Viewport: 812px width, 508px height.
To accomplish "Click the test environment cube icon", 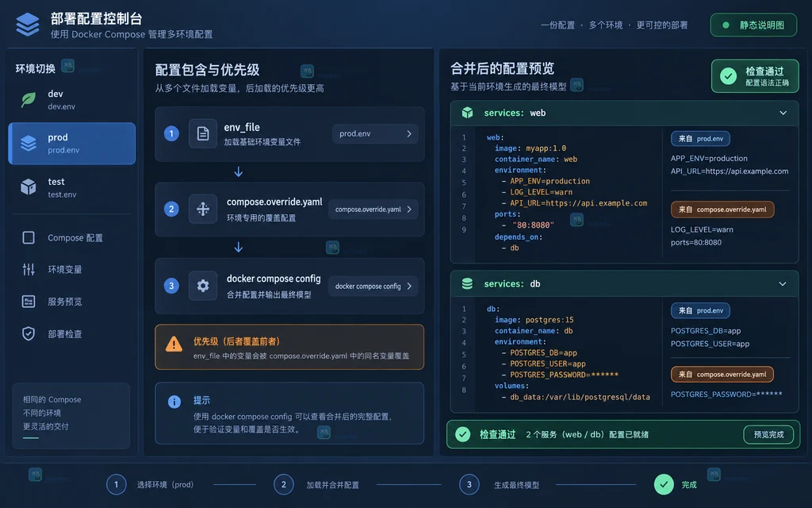I will click(29, 187).
